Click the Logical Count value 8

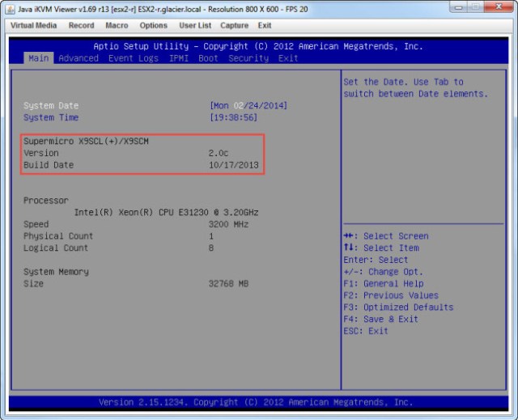coord(211,248)
